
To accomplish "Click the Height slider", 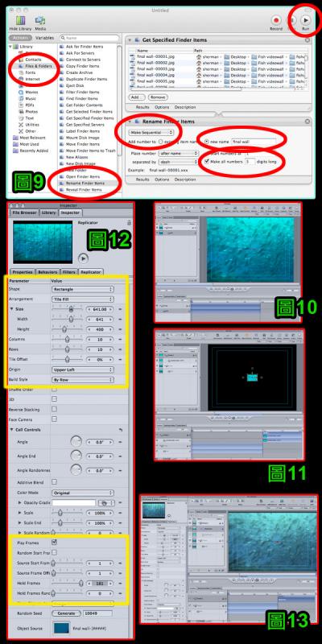I will coord(68,329).
